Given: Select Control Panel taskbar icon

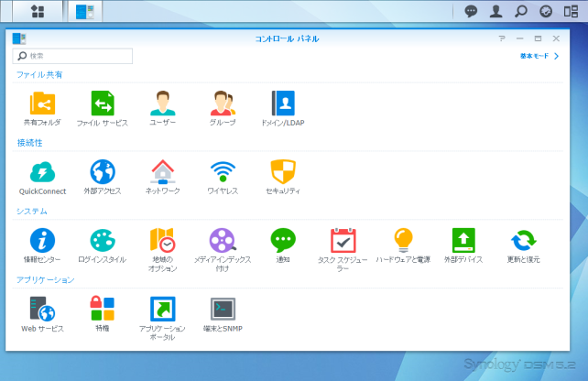Looking at the screenshot, I should [x=85, y=11].
